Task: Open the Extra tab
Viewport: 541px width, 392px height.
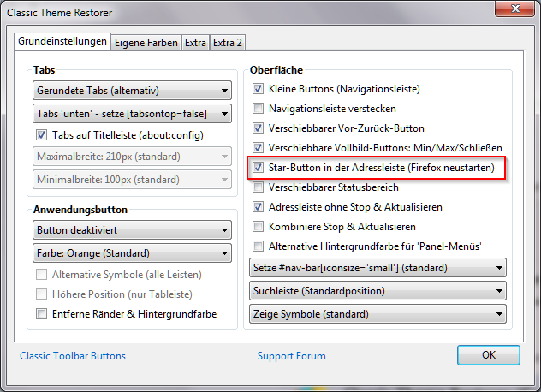Action: (195, 42)
